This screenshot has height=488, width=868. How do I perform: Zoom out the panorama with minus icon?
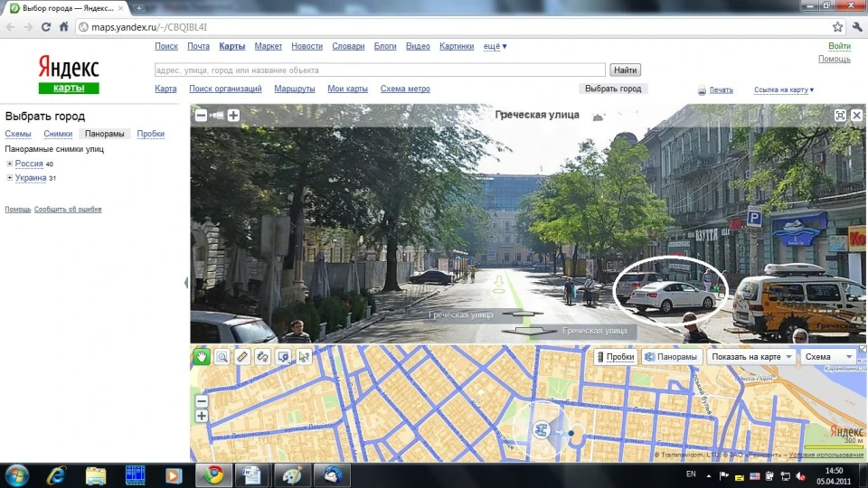(x=201, y=115)
